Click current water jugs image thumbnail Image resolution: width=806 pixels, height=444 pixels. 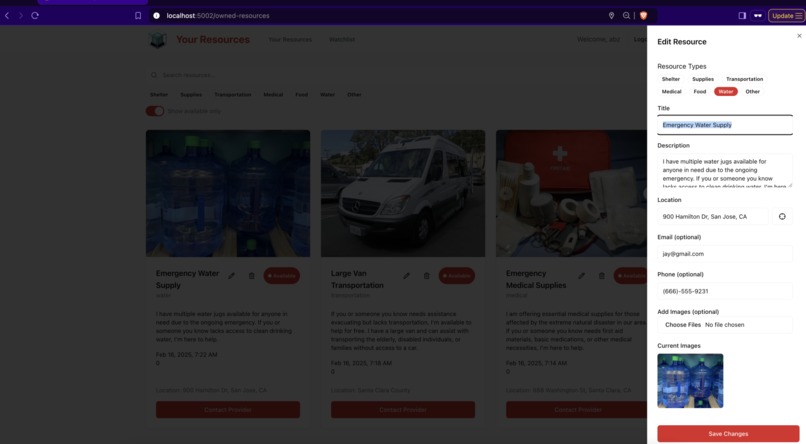coord(690,381)
